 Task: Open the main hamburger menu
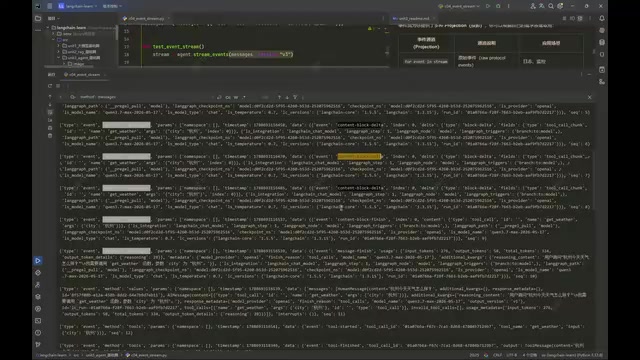click(x=49, y=6)
